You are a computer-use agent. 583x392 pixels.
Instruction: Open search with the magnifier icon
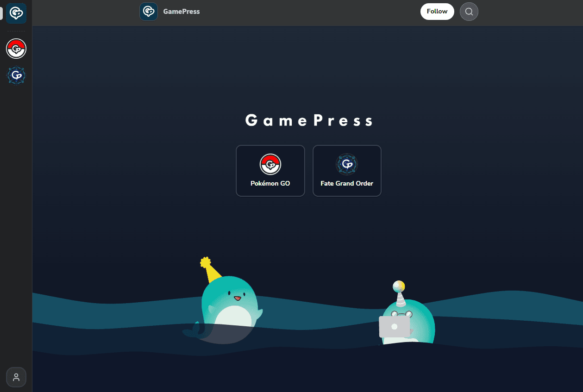(469, 12)
